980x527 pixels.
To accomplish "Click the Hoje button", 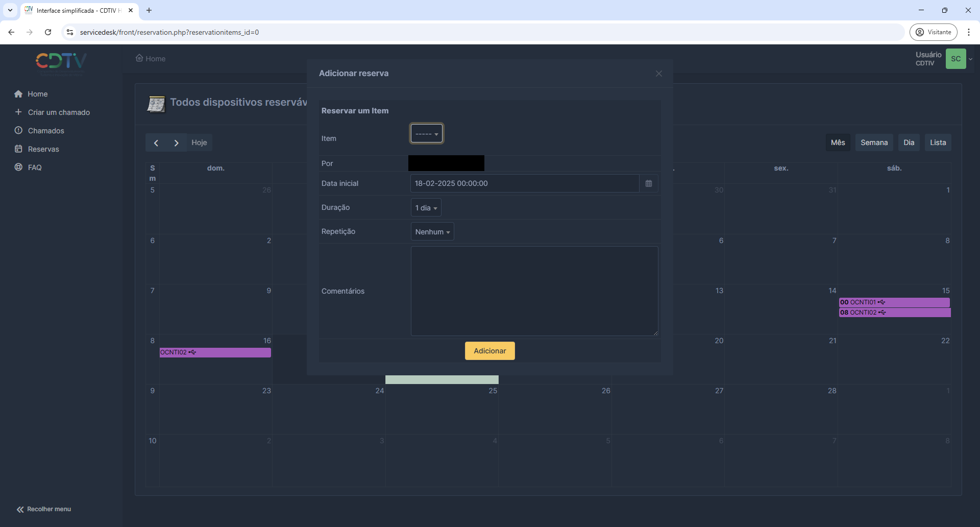I will [199, 142].
